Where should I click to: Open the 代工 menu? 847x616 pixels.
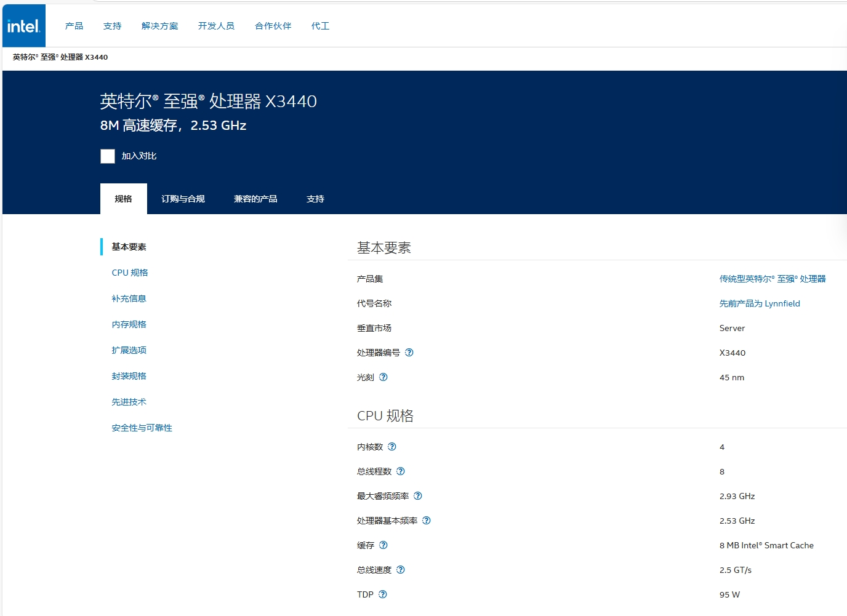click(321, 26)
